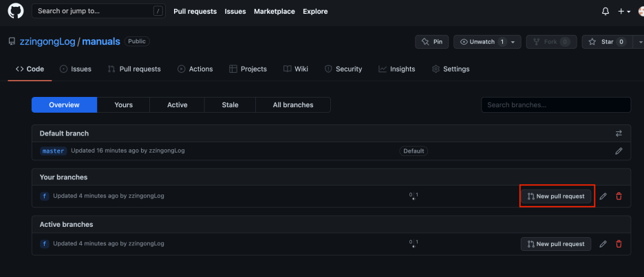Open the manuals repository link
The image size is (644, 277).
(x=101, y=41)
